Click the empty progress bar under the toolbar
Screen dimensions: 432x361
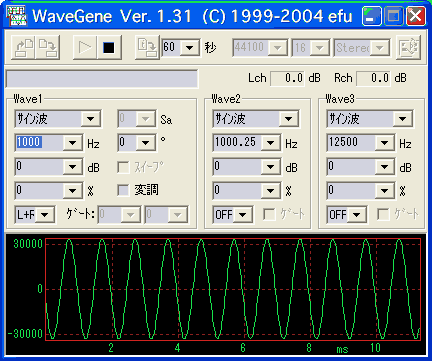(x=102, y=79)
